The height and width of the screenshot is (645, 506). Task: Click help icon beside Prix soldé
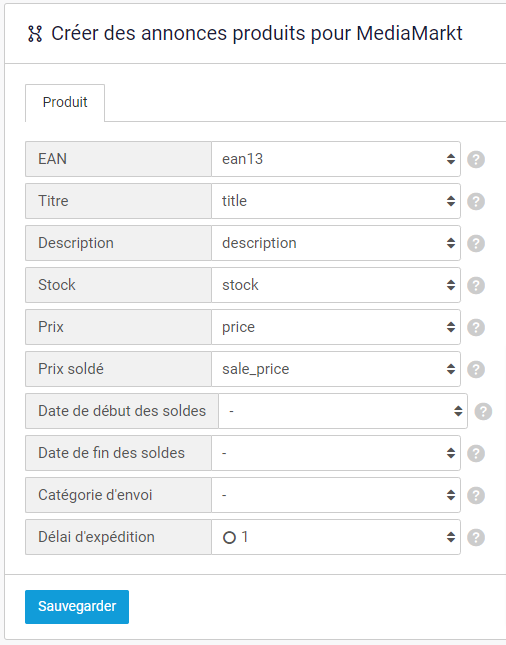tap(476, 369)
